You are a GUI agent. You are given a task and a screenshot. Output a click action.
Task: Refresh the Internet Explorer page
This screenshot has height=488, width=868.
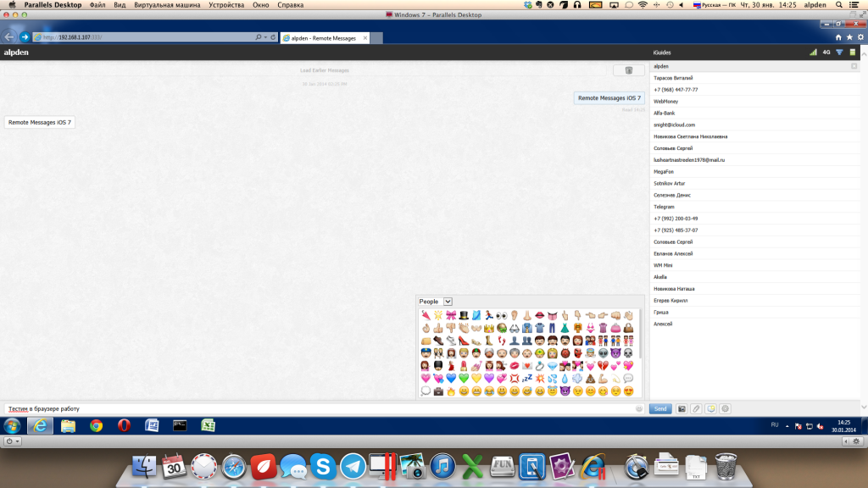point(273,37)
